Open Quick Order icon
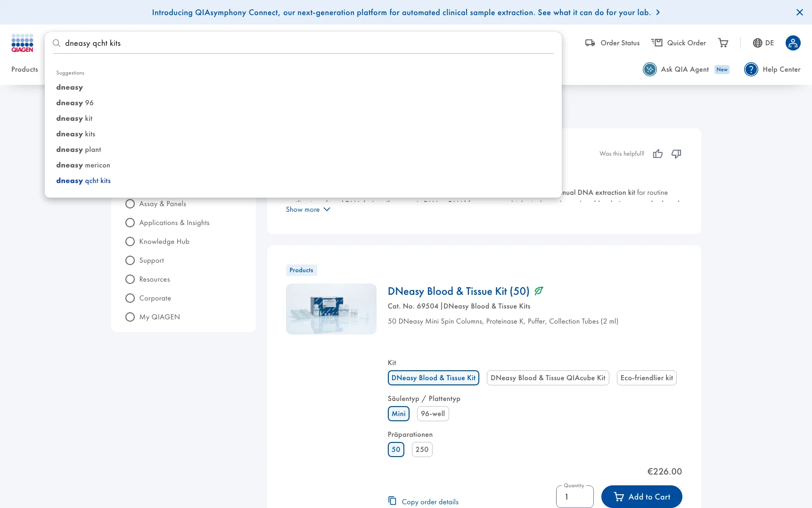The height and width of the screenshot is (508, 812). (657, 43)
